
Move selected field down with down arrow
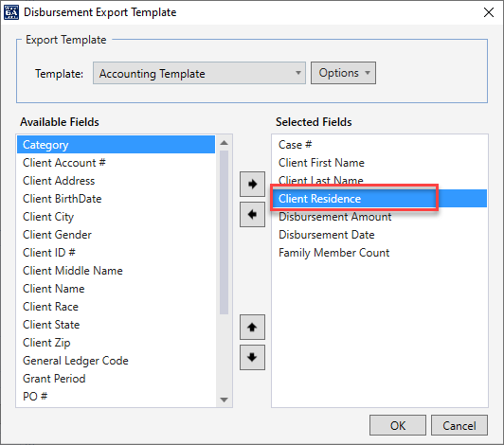pos(252,357)
